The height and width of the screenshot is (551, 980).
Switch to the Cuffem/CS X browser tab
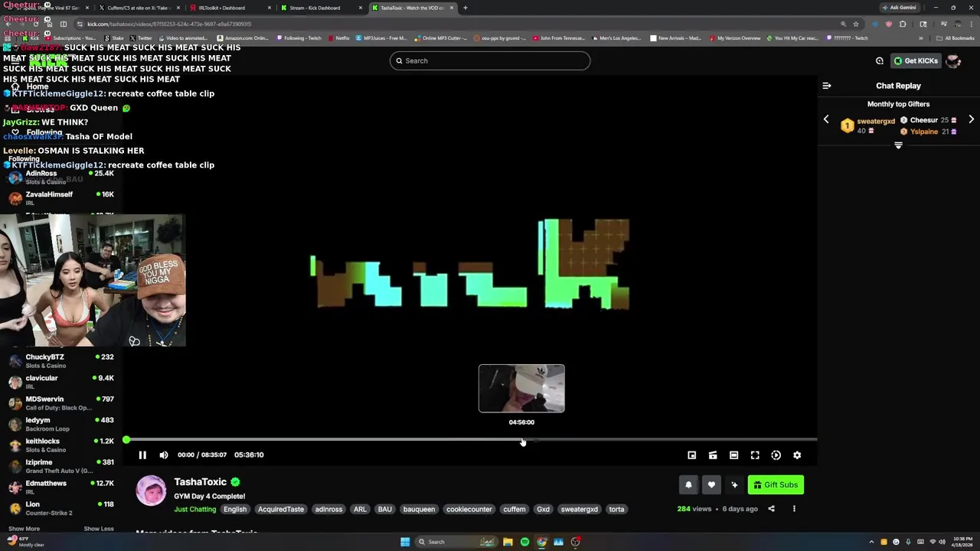(x=138, y=8)
